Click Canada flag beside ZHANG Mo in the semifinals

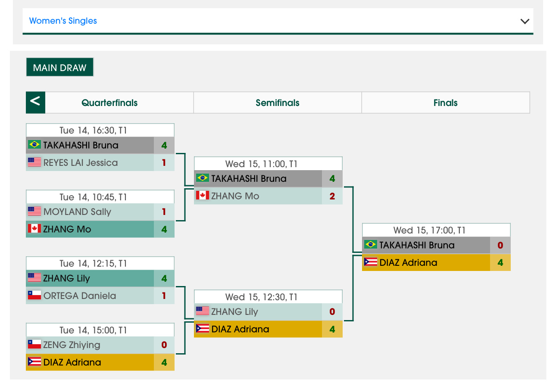[203, 196]
